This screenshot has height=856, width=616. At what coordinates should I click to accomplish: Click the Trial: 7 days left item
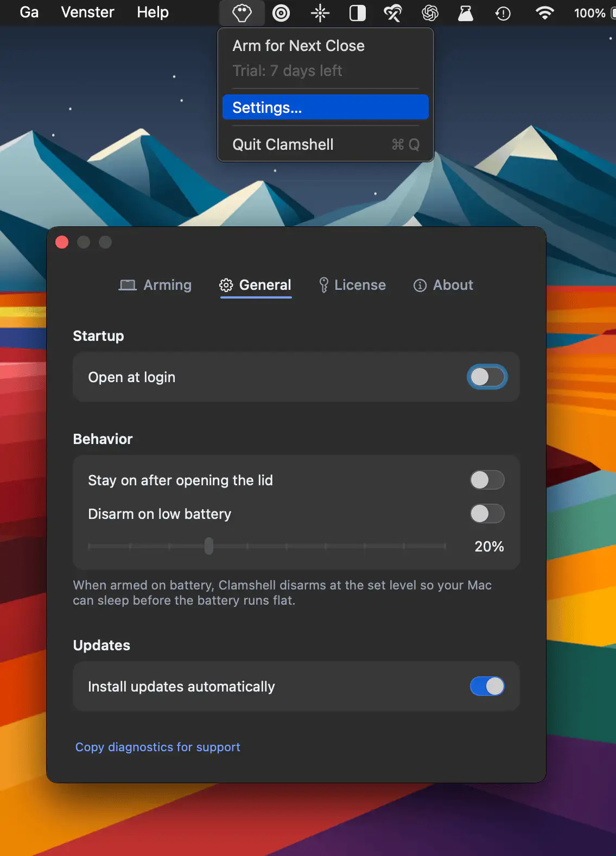pyautogui.click(x=326, y=71)
